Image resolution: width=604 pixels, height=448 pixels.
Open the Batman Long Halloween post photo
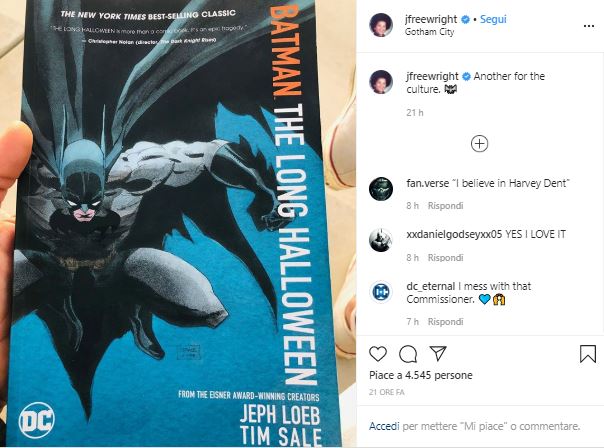pos(178,223)
